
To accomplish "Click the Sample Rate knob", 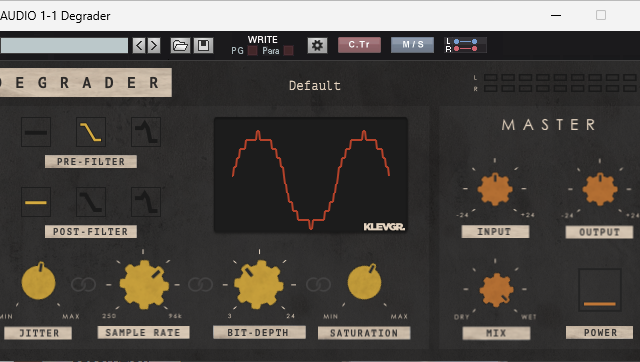I will (144, 284).
